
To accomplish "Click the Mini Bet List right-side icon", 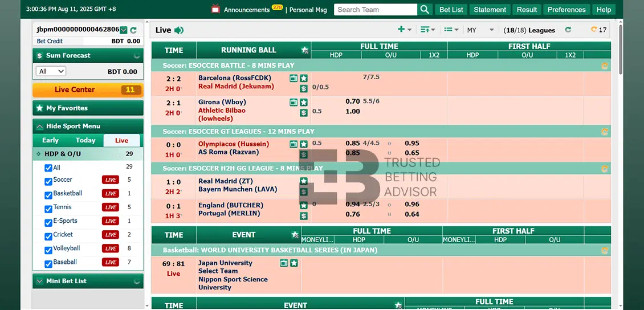I will pyautogui.click(x=137, y=282).
